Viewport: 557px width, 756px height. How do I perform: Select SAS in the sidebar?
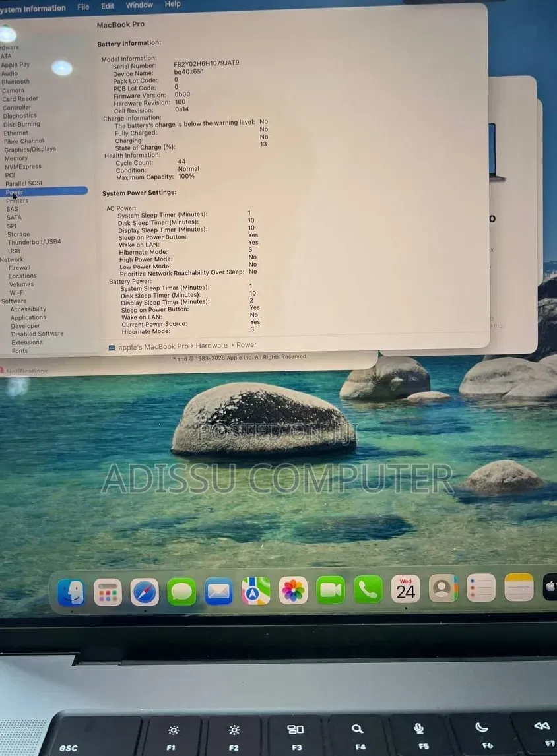coord(13,209)
